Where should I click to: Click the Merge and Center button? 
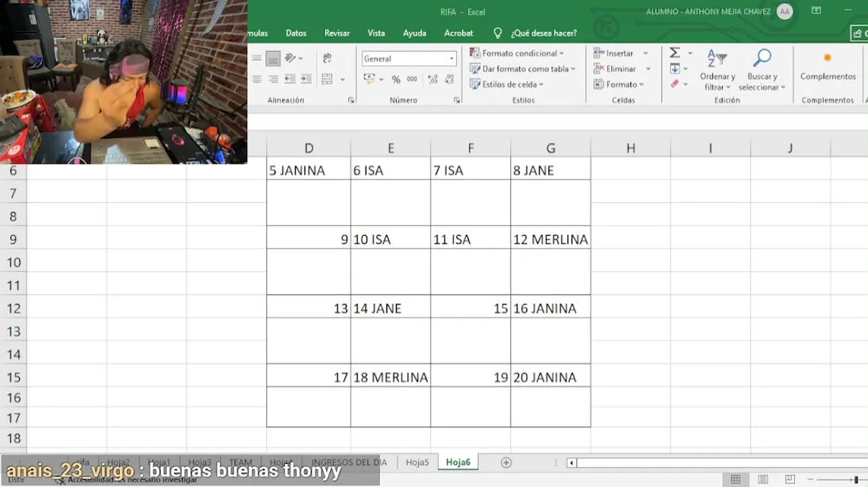coord(327,79)
